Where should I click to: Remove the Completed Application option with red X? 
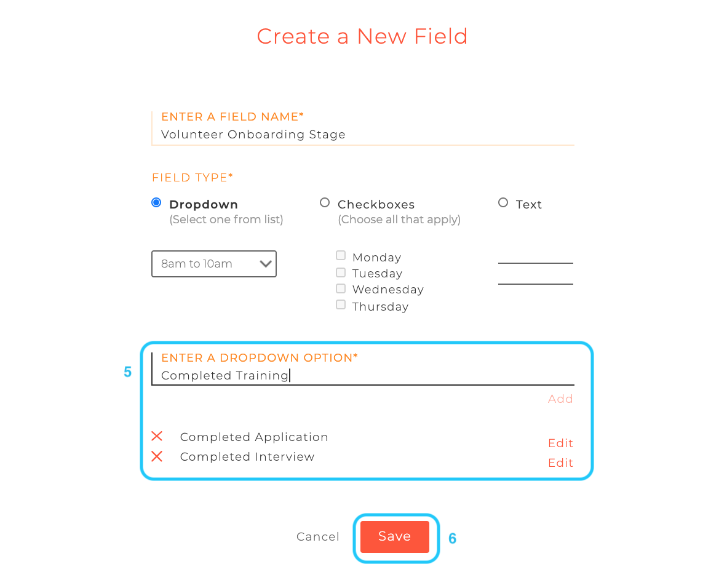(x=157, y=436)
